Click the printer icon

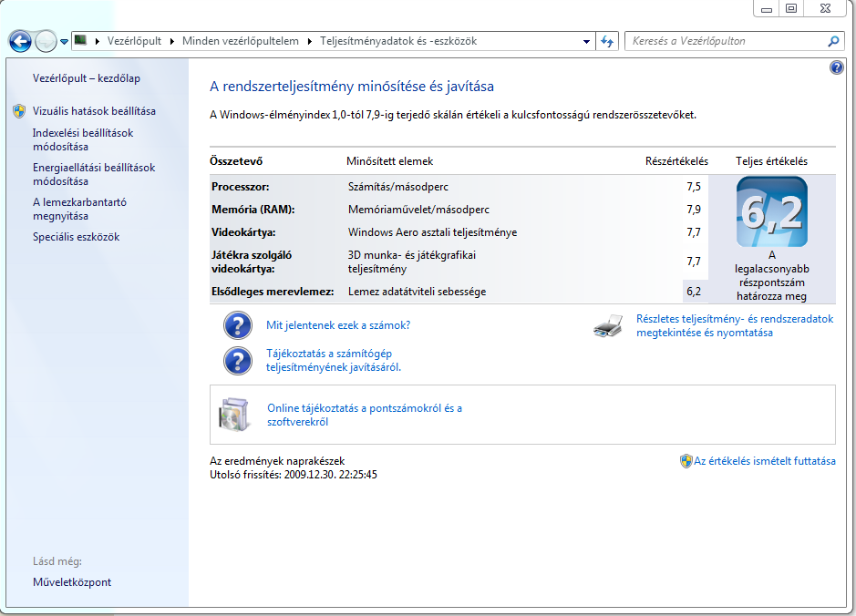(x=608, y=325)
